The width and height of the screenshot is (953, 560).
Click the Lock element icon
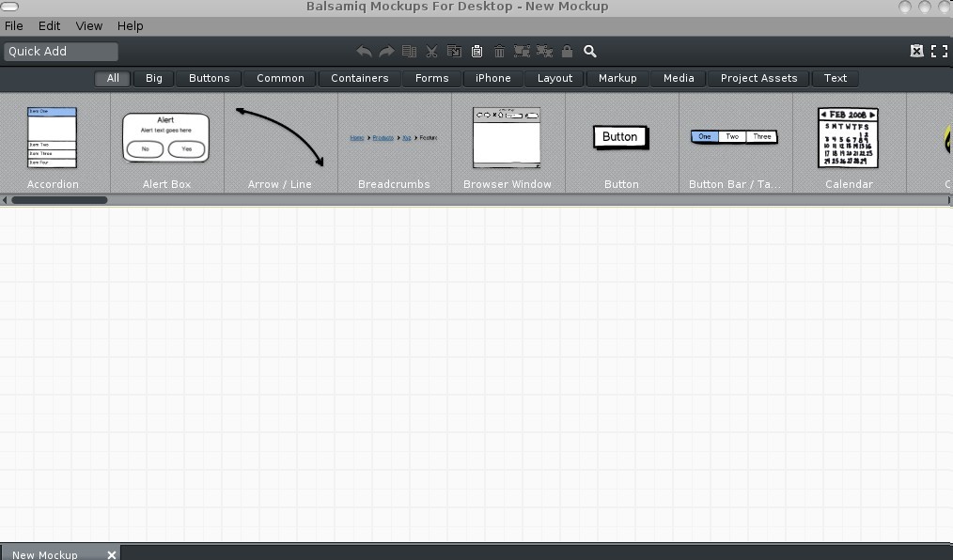pyautogui.click(x=567, y=52)
